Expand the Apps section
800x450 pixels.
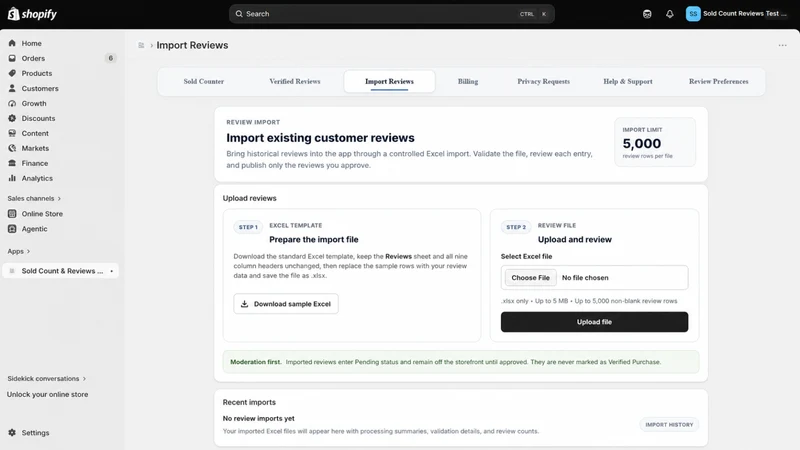point(19,251)
